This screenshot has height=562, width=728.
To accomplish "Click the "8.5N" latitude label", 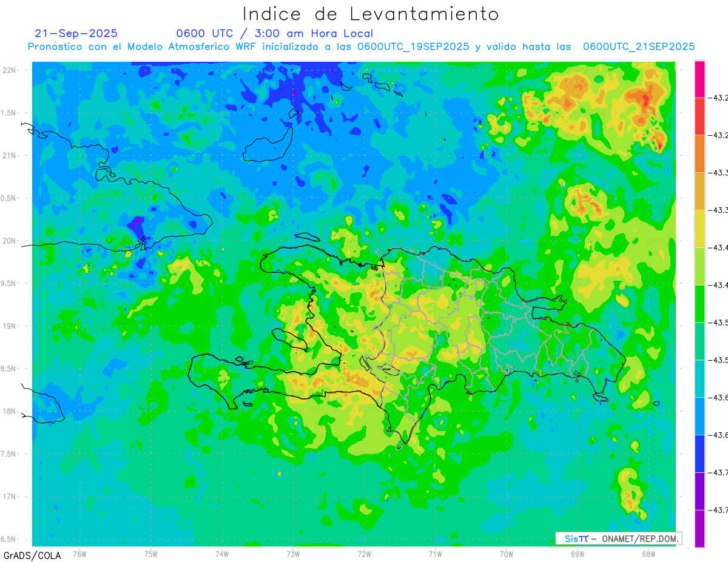I will pos(9,369).
